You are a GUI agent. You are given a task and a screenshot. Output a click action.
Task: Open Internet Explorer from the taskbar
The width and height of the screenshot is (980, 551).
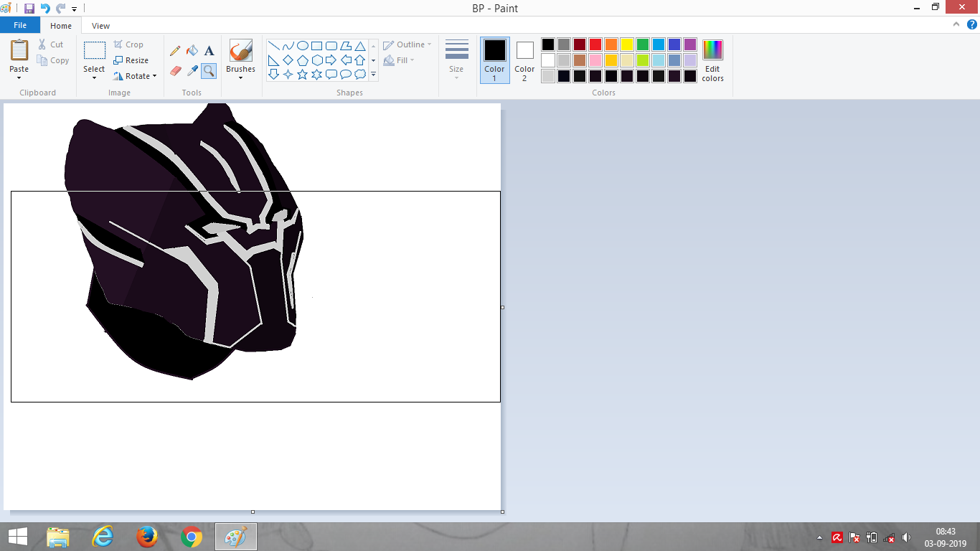[103, 537]
